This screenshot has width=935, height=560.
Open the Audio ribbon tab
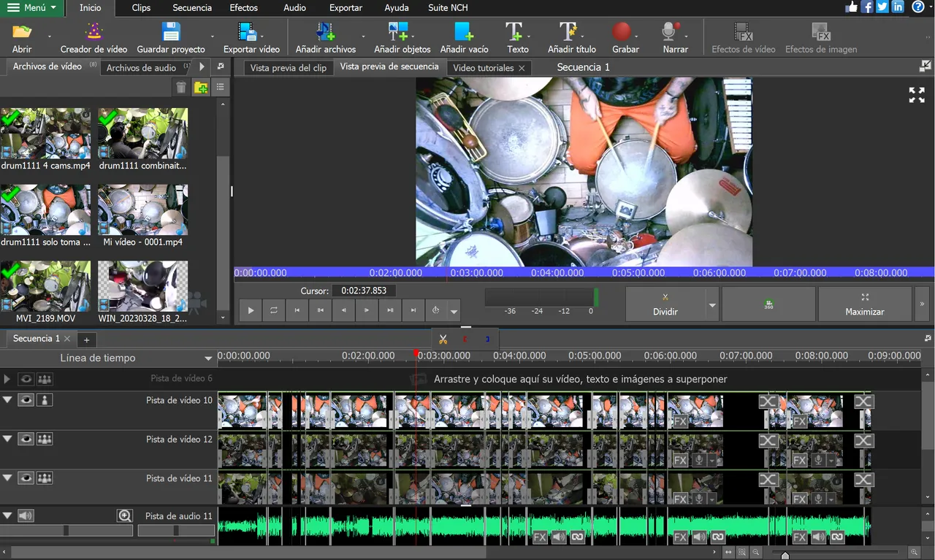(294, 8)
